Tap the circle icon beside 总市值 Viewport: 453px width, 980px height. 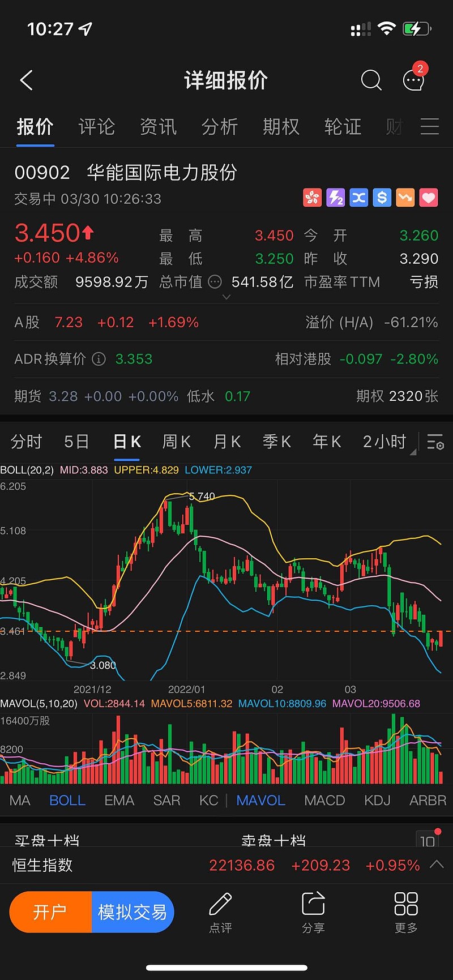pyautogui.click(x=215, y=281)
